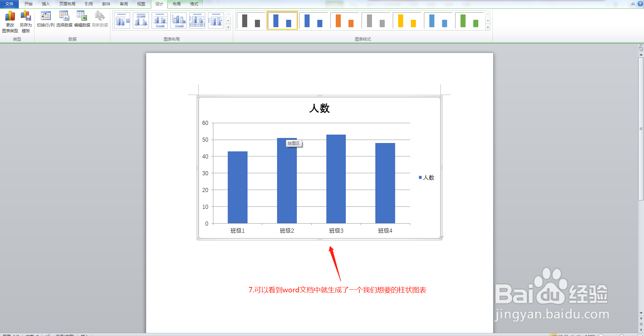Open the 文件 menu tab
This screenshot has height=336, width=644.
9,4
